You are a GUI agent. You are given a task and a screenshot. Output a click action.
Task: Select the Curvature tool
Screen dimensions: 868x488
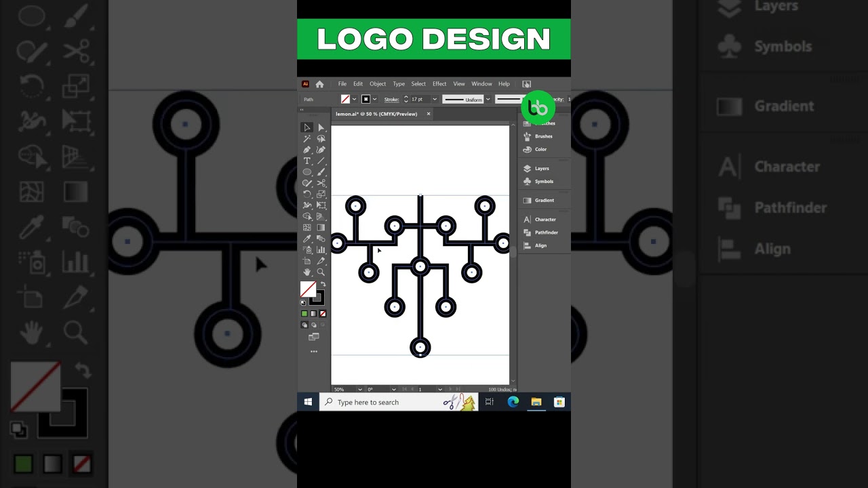[x=321, y=149]
